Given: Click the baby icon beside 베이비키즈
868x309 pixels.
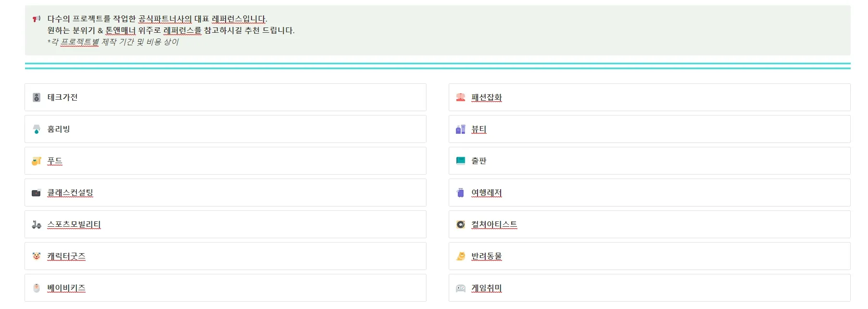Looking at the screenshot, I should click(x=37, y=288).
